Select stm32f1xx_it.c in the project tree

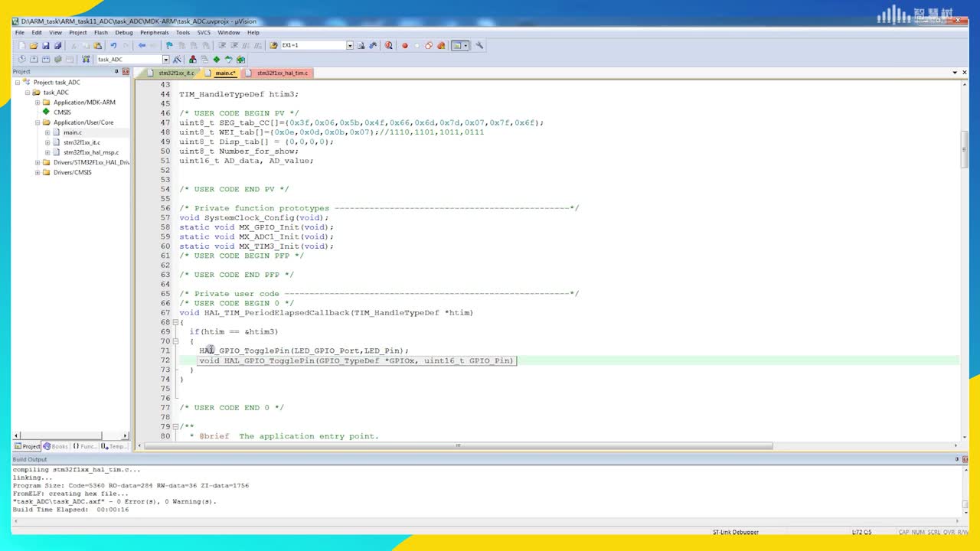coord(82,142)
